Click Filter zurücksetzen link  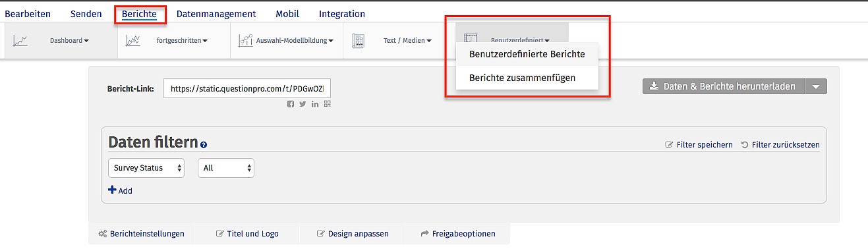[780, 145]
